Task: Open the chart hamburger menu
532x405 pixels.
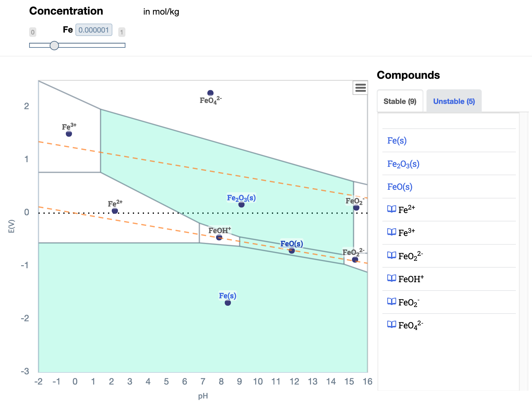Action: tap(360, 88)
